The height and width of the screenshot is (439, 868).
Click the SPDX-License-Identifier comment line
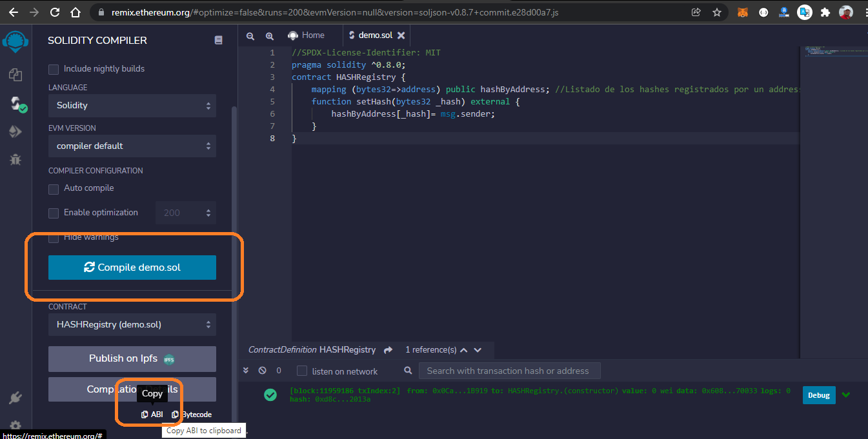tap(366, 53)
